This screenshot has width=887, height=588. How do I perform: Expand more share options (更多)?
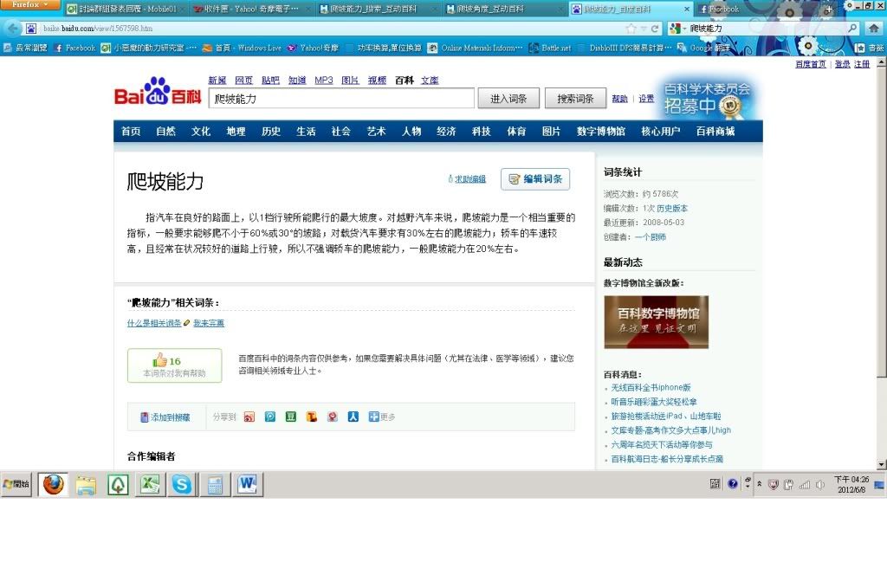click(382, 417)
